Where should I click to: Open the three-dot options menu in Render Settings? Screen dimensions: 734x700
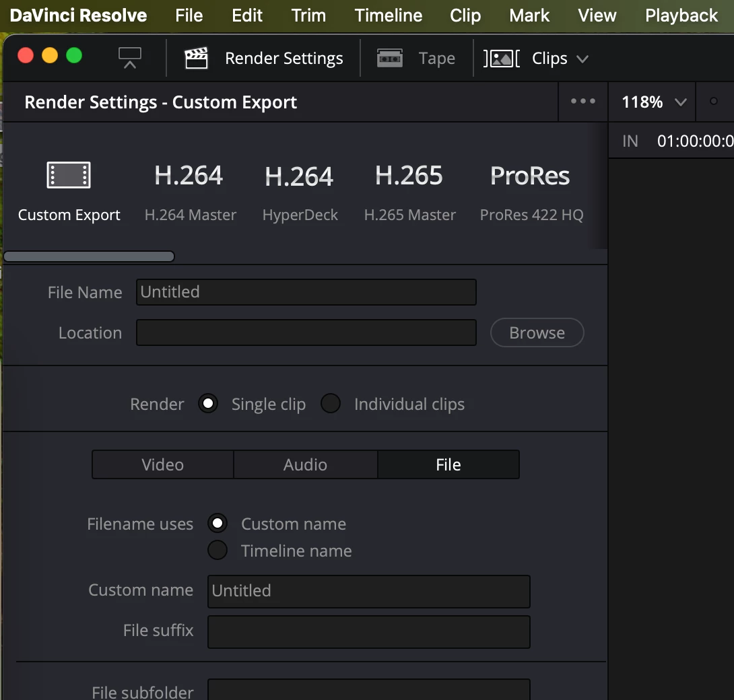click(x=582, y=101)
